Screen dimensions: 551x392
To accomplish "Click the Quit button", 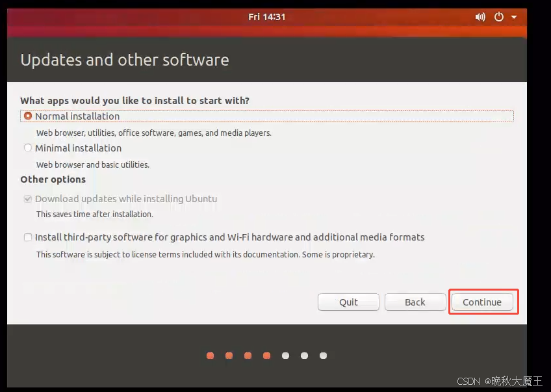I will [x=348, y=302].
